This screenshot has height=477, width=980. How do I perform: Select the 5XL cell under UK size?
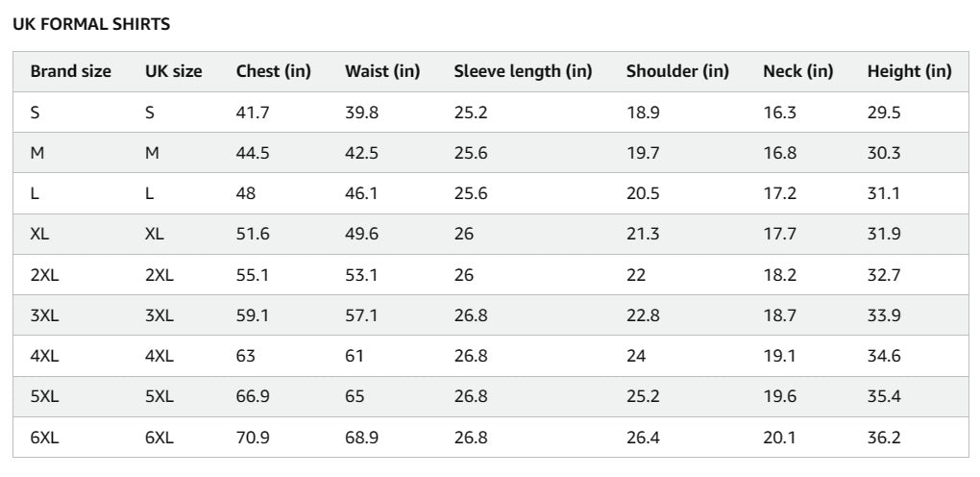pyautogui.click(x=159, y=396)
